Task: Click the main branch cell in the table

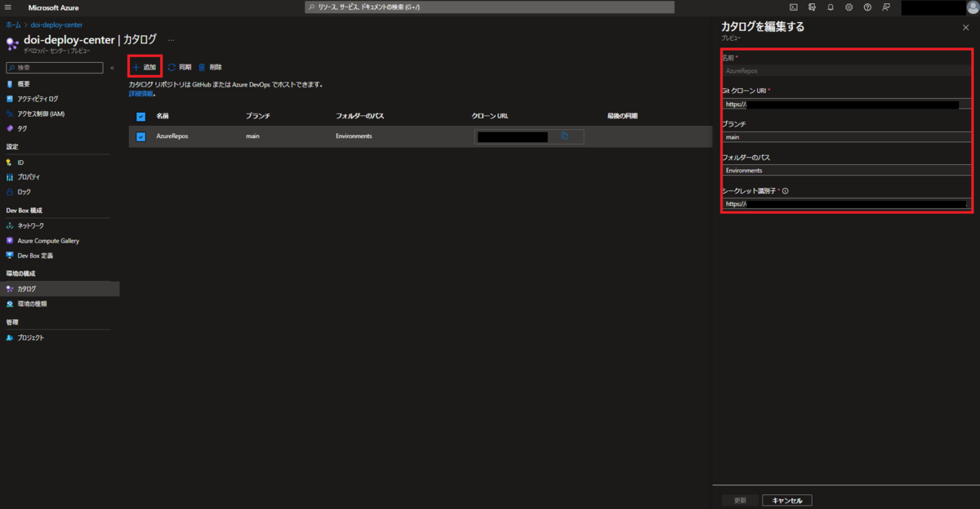Action: pos(252,136)
